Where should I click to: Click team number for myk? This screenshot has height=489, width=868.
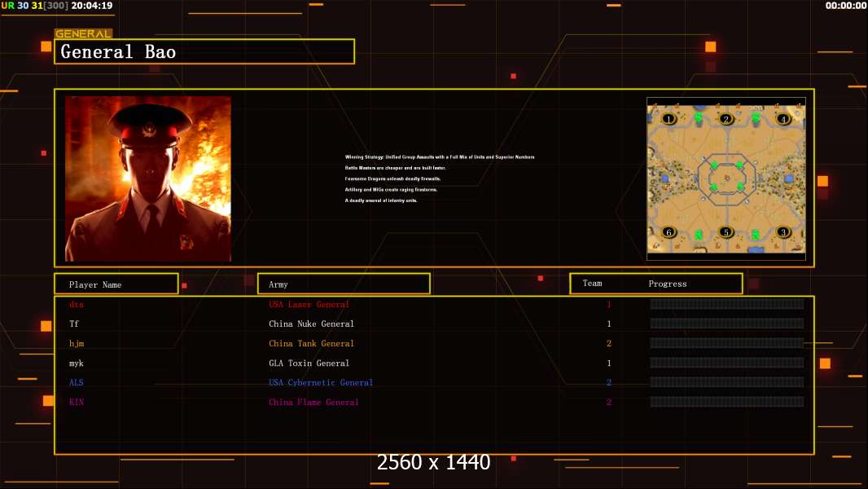click(609, 363)
